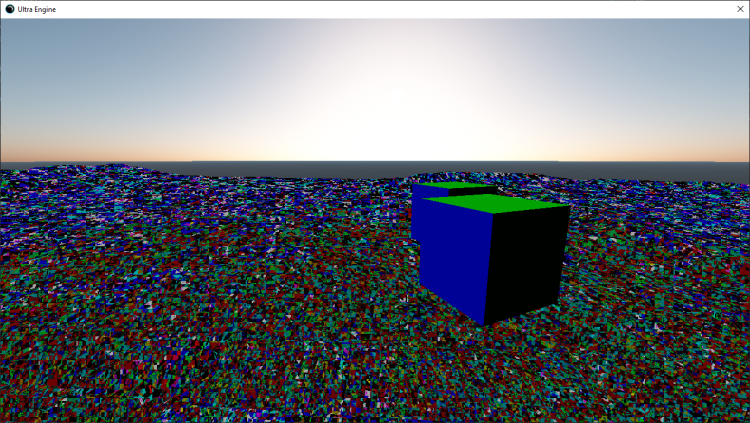Click the "Ultra Engine" title text

click(x=37, y=10)
